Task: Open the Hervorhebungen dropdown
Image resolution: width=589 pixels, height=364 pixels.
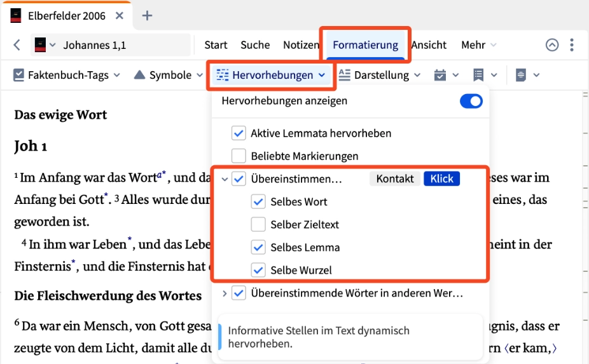Action: (271, 75)
